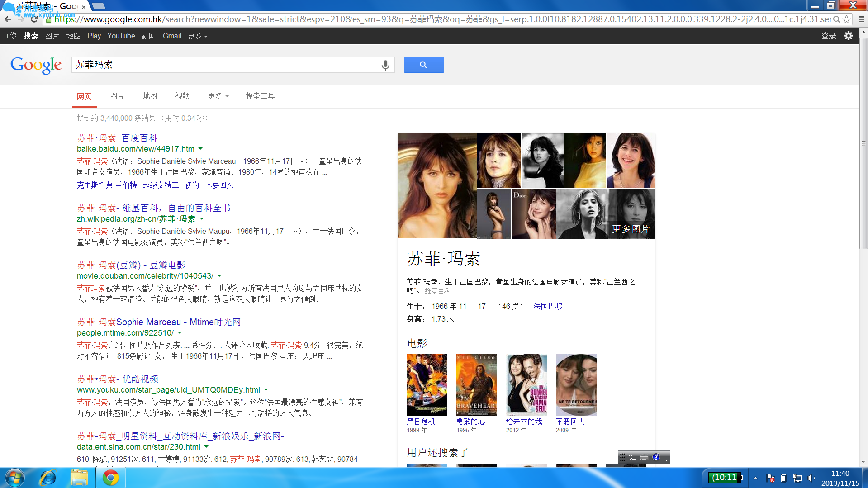
Task: Expand the zh.wikipedia.org result dropdown arrow
Action: (202, 219)
